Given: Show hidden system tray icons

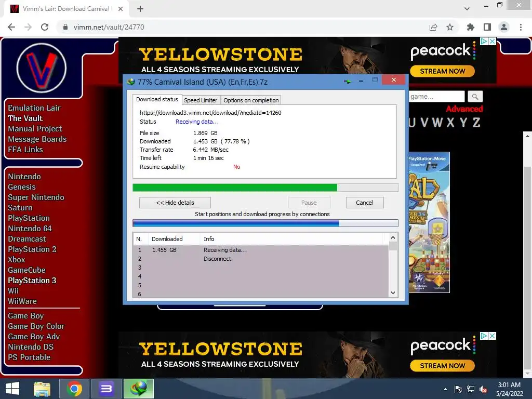Looking at the screenshot, I should point(445,389).
